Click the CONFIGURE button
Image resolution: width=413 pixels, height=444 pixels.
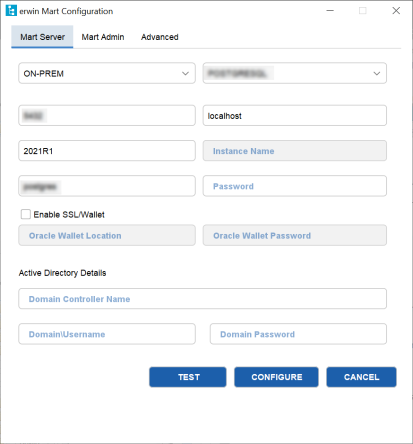coord(276,377)
